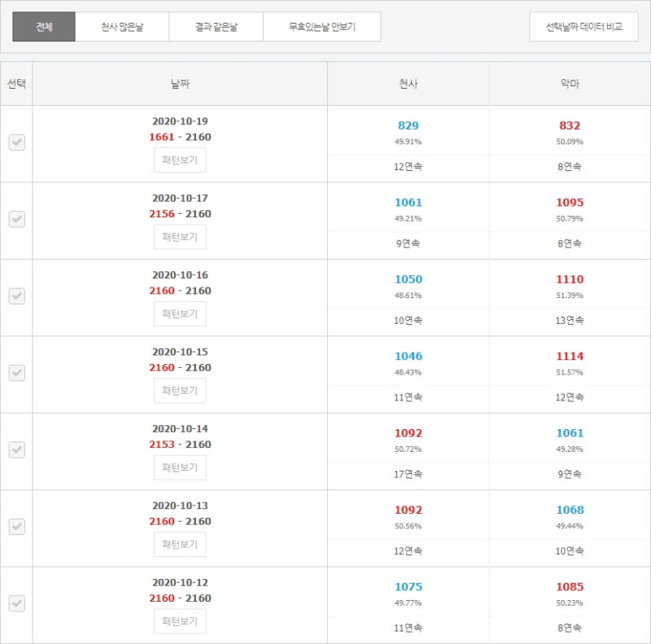The height and width of the screenshot is (644, 651).
Task: Toggle checkbox for 2020-10-17 row
Action: click(x=16, y=219)
